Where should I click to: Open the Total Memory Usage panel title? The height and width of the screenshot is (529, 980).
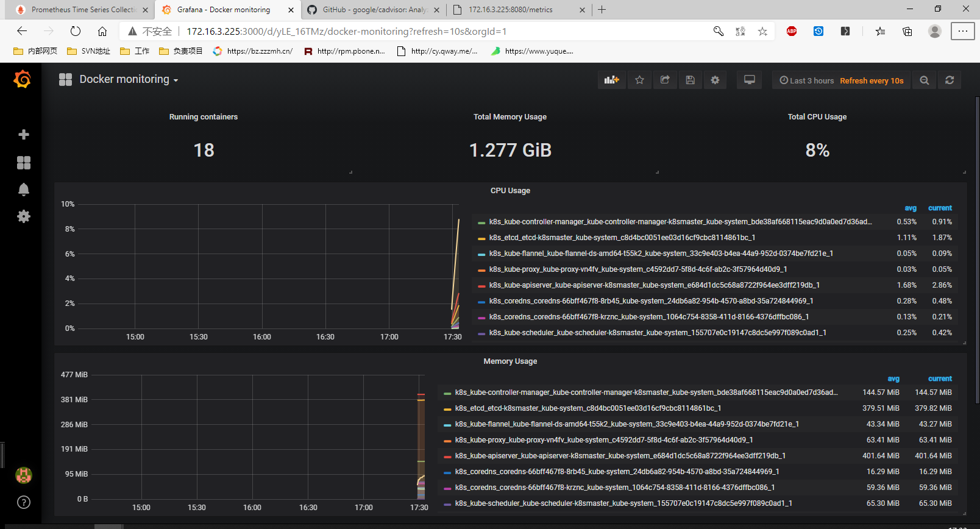point(510,117)
